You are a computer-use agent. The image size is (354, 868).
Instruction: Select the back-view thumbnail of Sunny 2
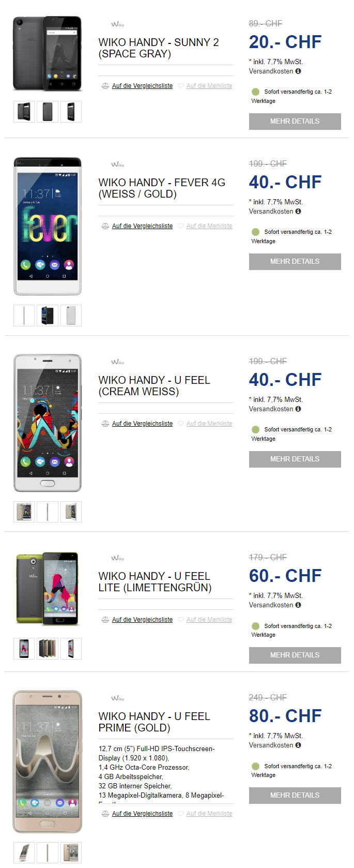tap(48, 112)
